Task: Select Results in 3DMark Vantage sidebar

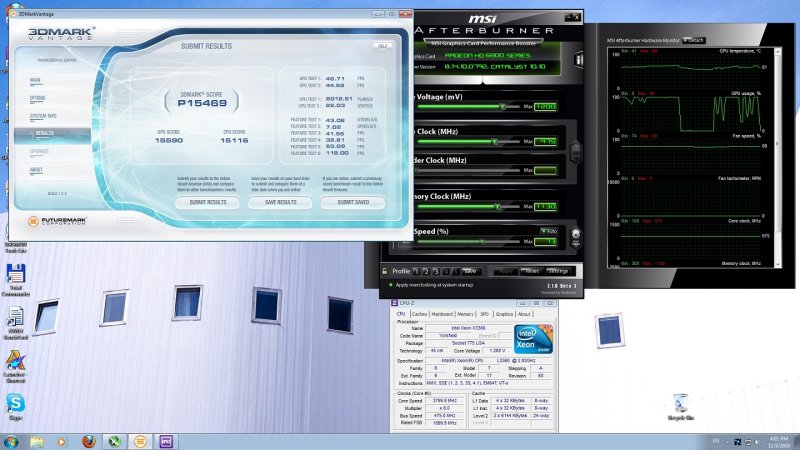Action: point(53,134)
